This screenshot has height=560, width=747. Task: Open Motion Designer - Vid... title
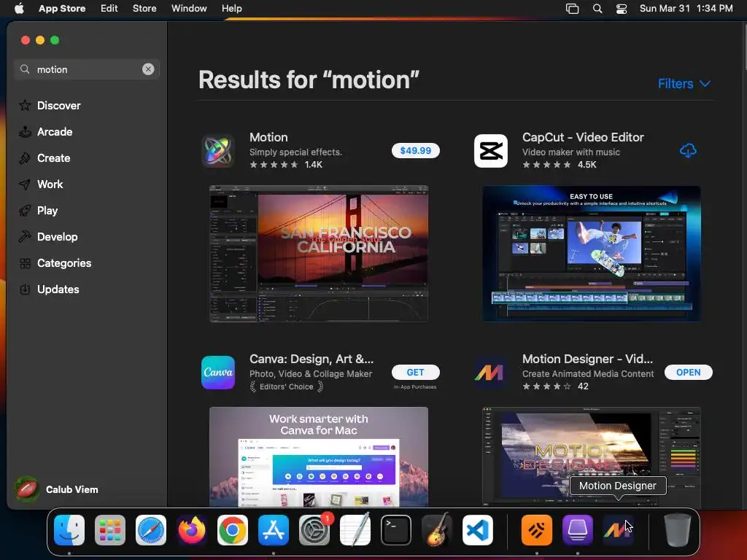coord(587,359)
